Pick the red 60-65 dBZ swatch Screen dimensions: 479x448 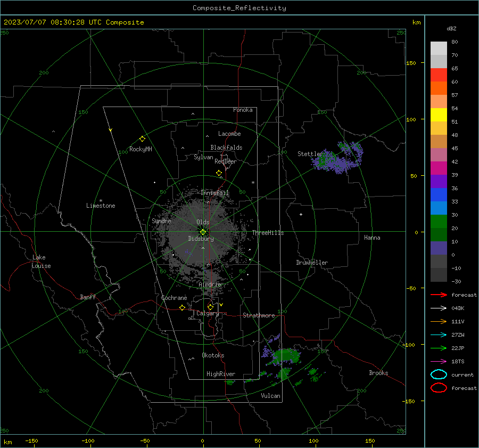(x=439, y=75)
